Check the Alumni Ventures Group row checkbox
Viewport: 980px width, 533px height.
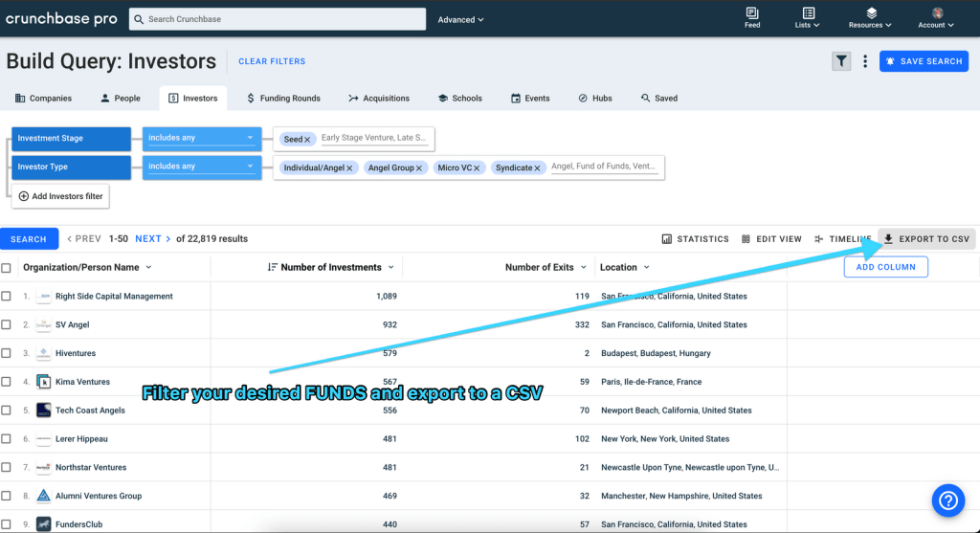[x=7, y=496]
